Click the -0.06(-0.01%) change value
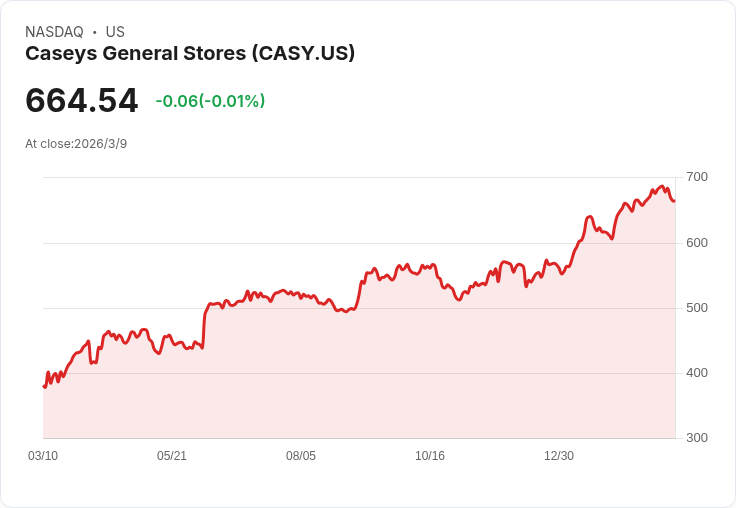736x508 pixels. pyautogui.click(x=210, y=101)
